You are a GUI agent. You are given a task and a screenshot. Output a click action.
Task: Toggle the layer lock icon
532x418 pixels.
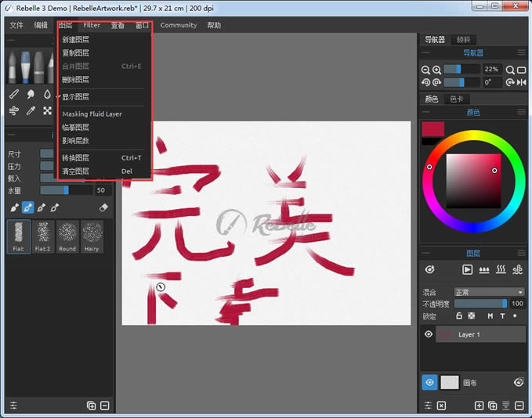tap(459, 316)
